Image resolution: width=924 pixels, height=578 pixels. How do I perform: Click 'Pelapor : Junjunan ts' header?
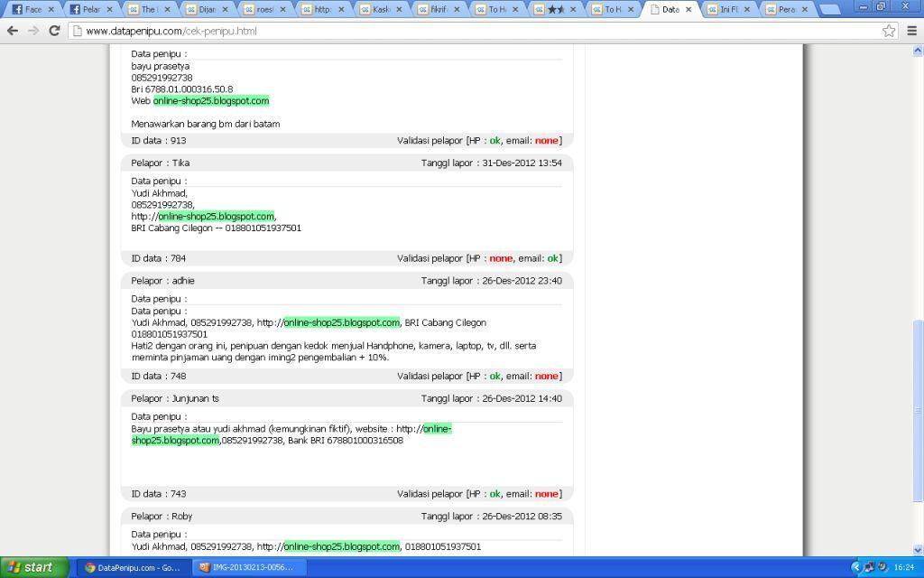[x=175, y=398]
